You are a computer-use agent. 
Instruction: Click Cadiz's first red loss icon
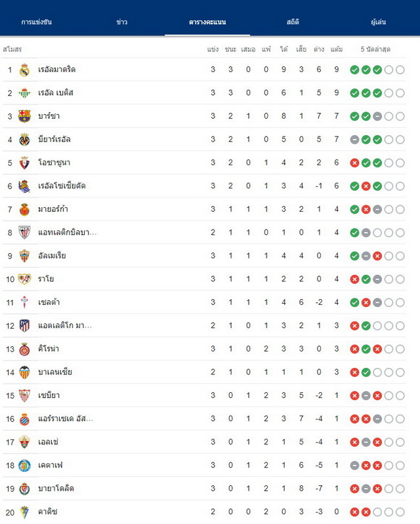pos(354,512)
